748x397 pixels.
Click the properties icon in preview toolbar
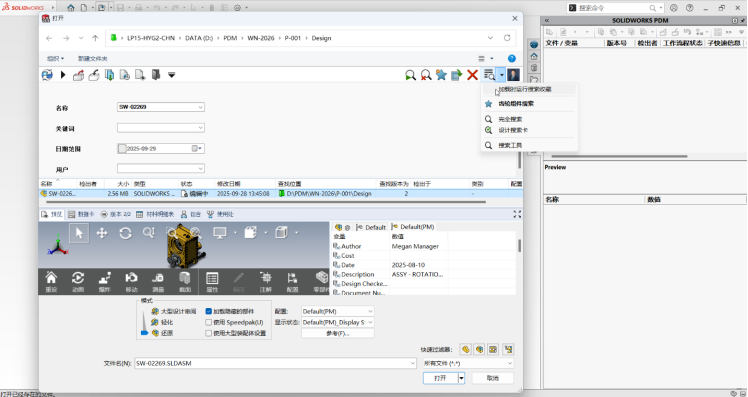[212, 282]
